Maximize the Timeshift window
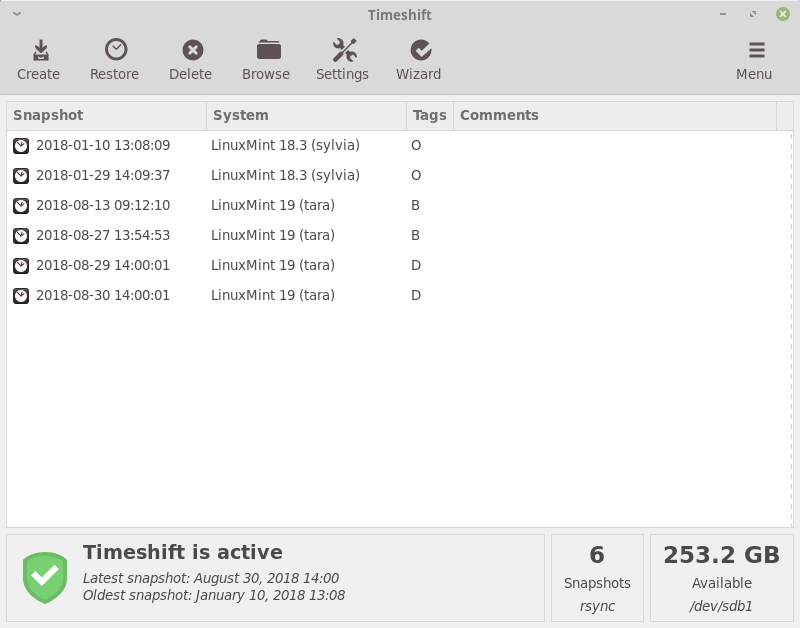Screen dimensions: 800x628 (753, 14)
